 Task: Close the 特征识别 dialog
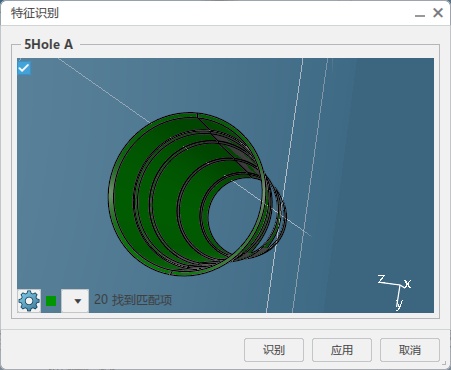tap(438, 13)
